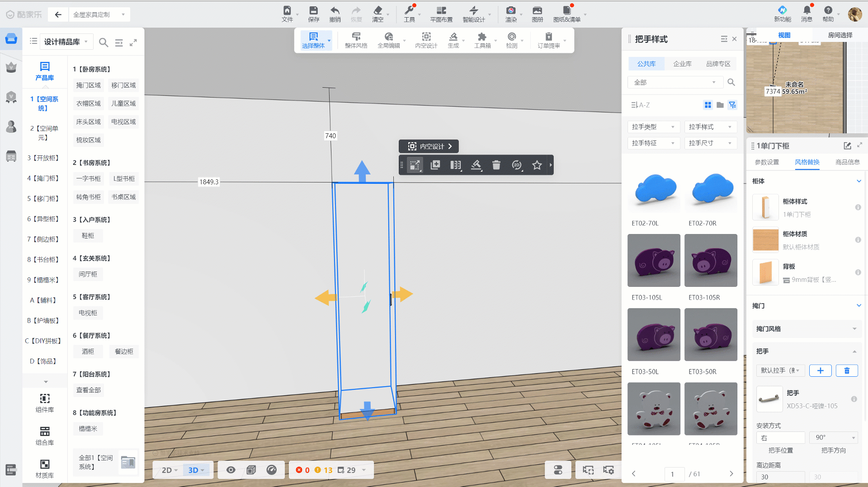Click the search icon in design library
This screenshot has width=868, height=487.
tap(104, 42)
